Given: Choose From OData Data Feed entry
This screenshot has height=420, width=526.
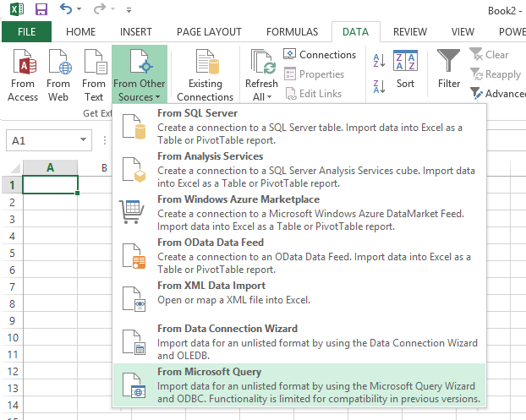Looking at the screenshot, I should click(x=299, y=256).
